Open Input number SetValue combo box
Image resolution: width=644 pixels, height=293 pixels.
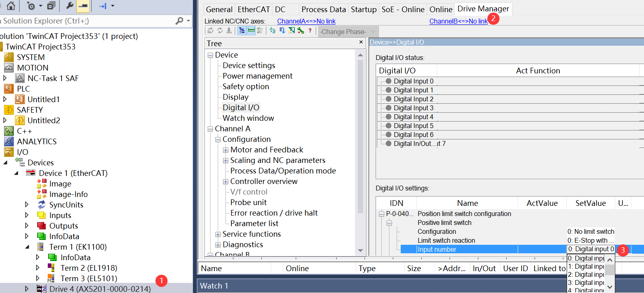[x=591, y=249]
